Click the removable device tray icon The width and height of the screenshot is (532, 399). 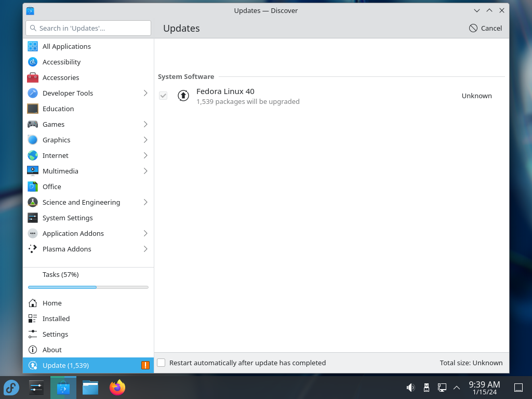(x=427, y=388)
